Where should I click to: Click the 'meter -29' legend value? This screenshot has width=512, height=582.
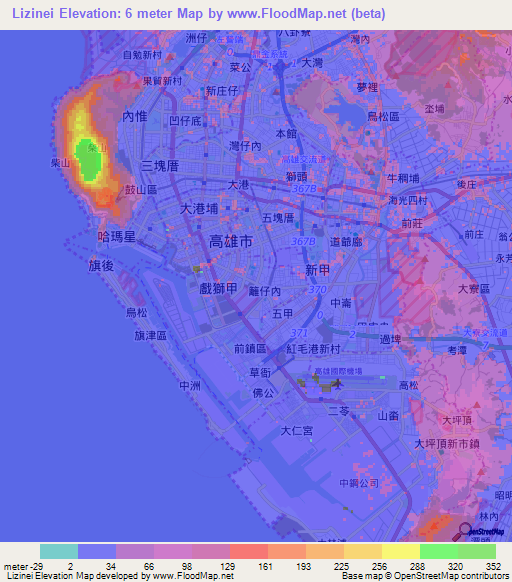23,567
